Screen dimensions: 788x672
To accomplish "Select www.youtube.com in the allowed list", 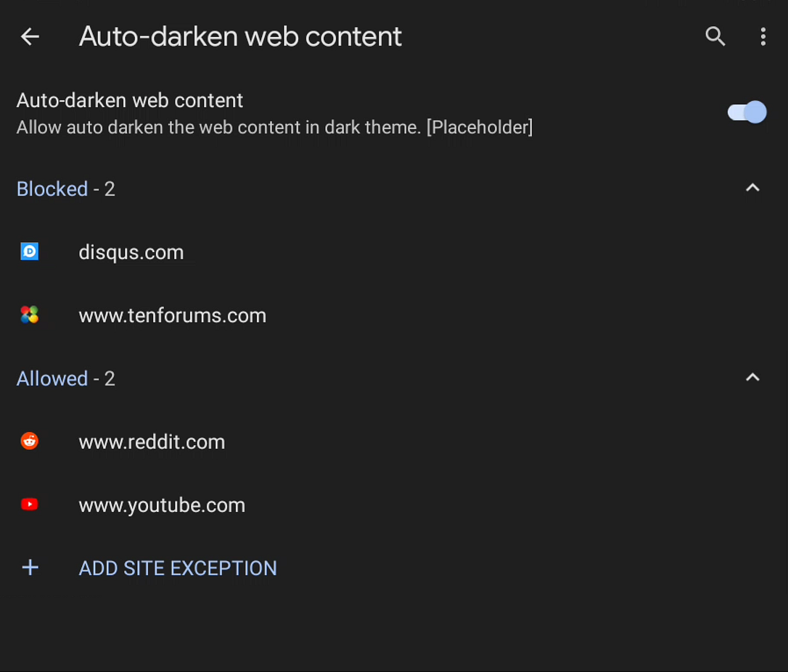I will click(162, 505).
